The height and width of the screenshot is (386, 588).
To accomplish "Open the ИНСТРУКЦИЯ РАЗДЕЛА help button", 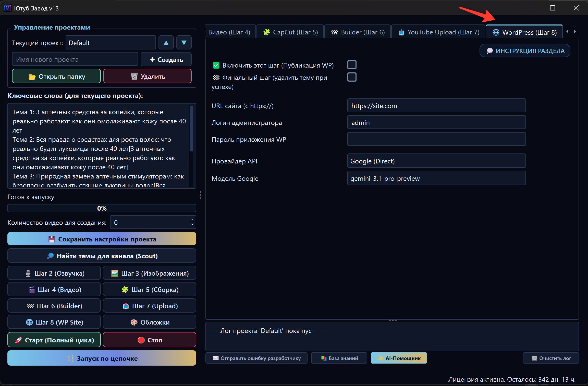I will point(525,51).
